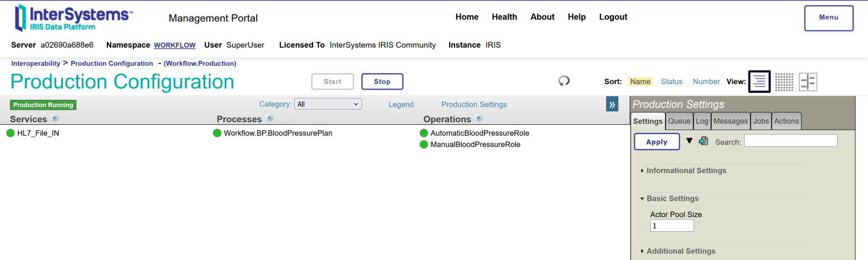Select the split wiring view icon
The height and width of the screenshot is (260, 868).
[x=808, y=82]
